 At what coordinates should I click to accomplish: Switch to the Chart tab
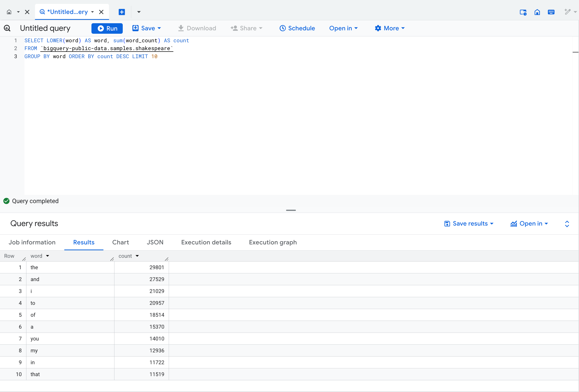[x=121, y=242]
